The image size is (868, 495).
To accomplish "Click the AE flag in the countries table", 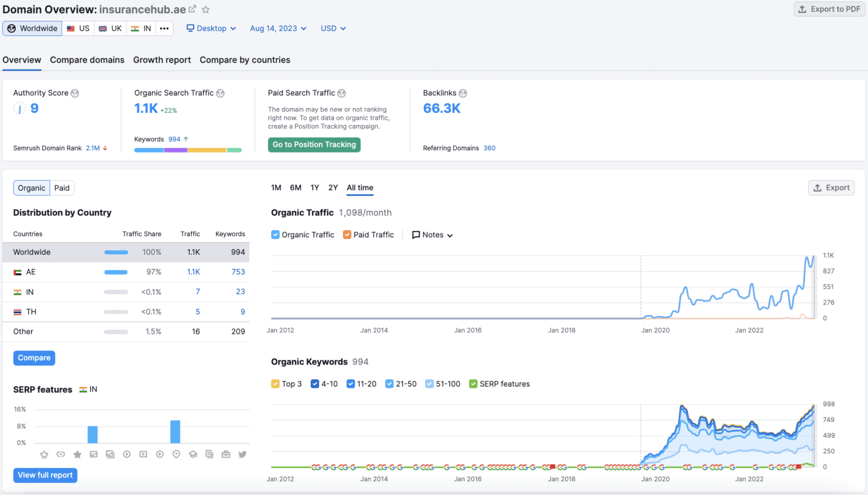I will tap(18, 272).
